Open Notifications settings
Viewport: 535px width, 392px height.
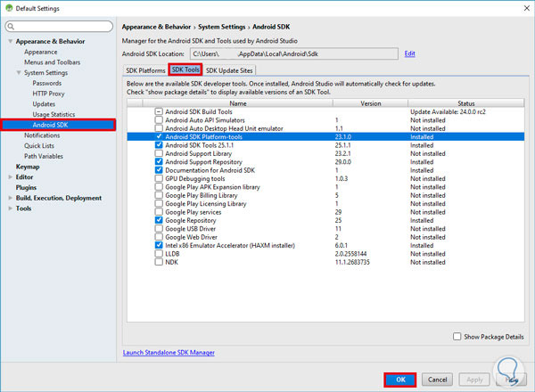pos(42,135)
